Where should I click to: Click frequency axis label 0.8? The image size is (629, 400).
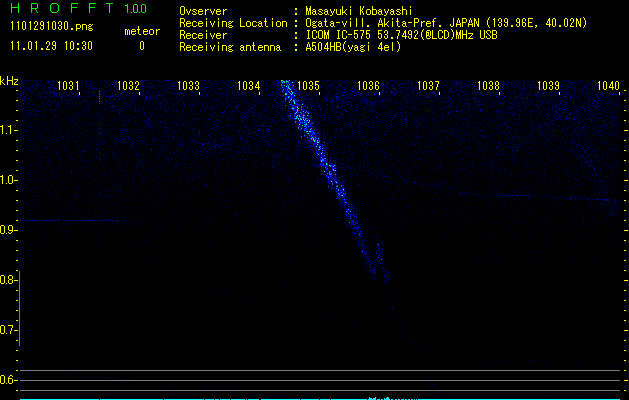pyautogui.click(x=7, y=280)
